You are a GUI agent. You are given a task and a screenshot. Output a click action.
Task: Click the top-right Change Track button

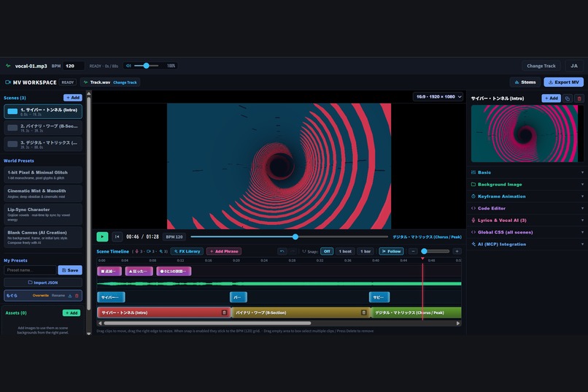pyautogui.click(x=541, y=66)
